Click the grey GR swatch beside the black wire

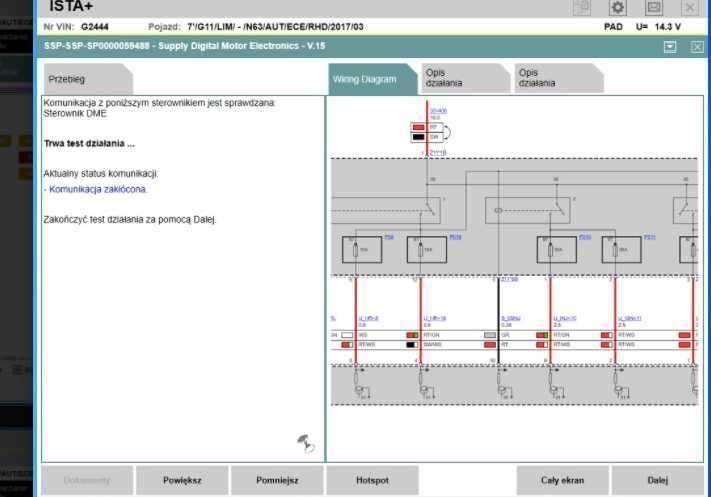coord(490,335)
